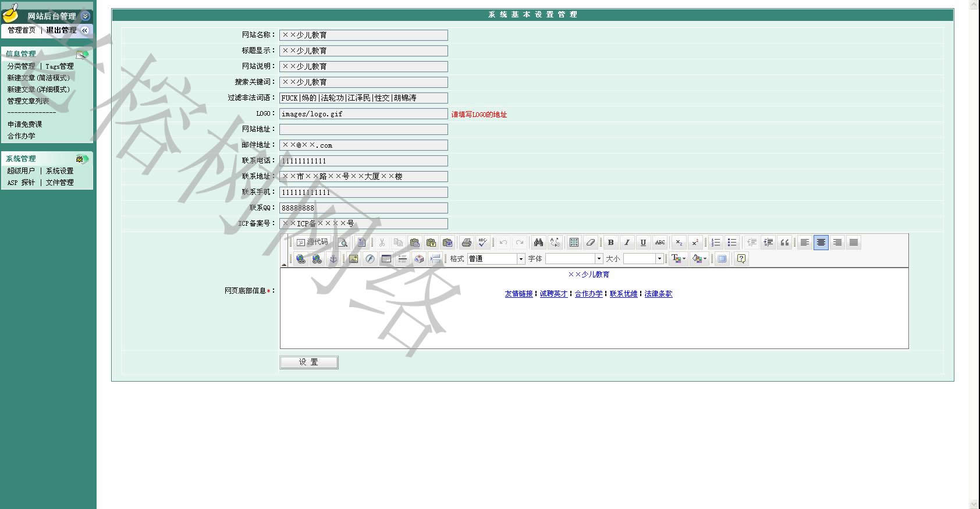
Task: Open 管理文章列表 in sidebar
Action: 28,101
